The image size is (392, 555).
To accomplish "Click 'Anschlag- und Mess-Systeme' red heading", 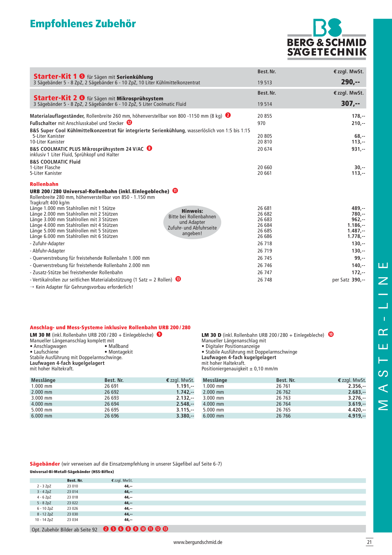I will [x=110, y=327].
